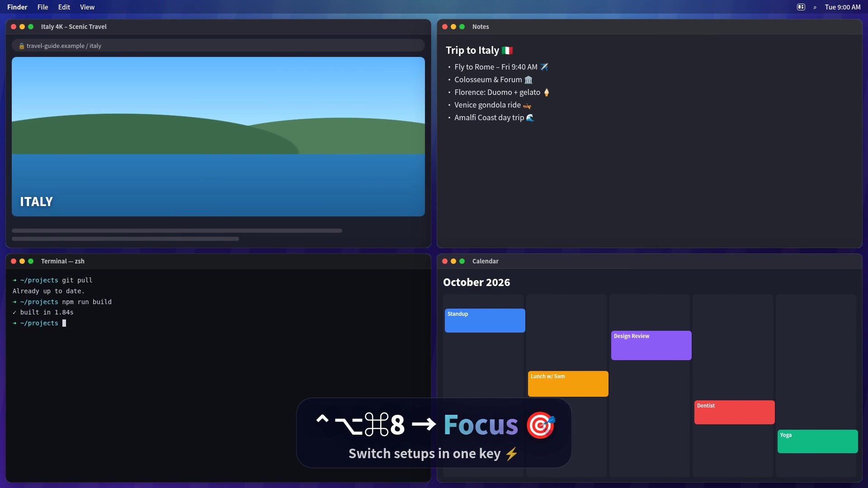The width and height of the screenshot is (868, 488).
Task: Click the 'ITALY' caption on the image
Action: coord(36,202)
